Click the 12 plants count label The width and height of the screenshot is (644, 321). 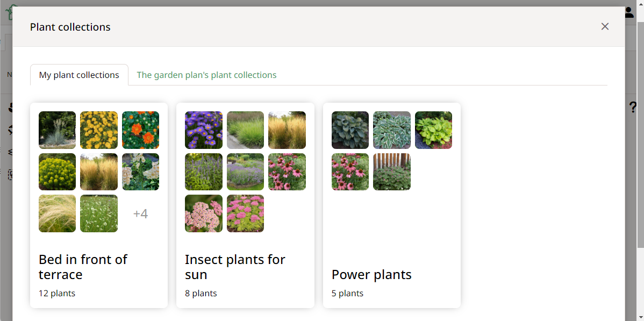(x=57, y=293)
